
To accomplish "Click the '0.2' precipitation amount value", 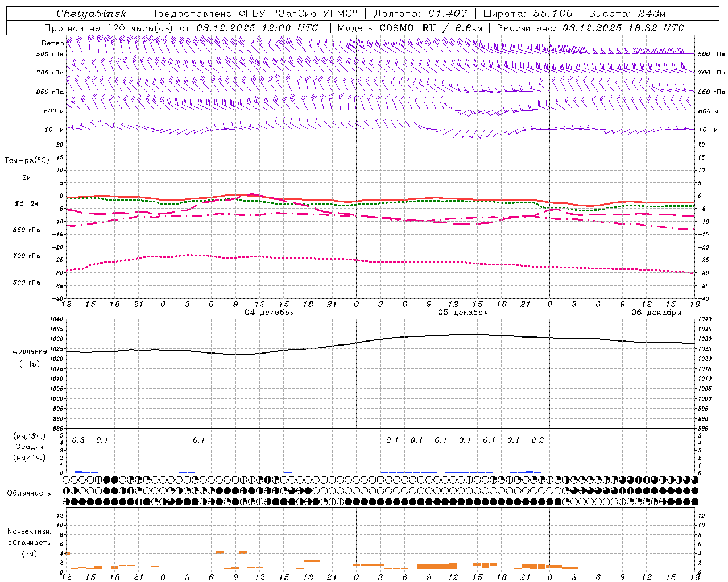I will (537, 440).
